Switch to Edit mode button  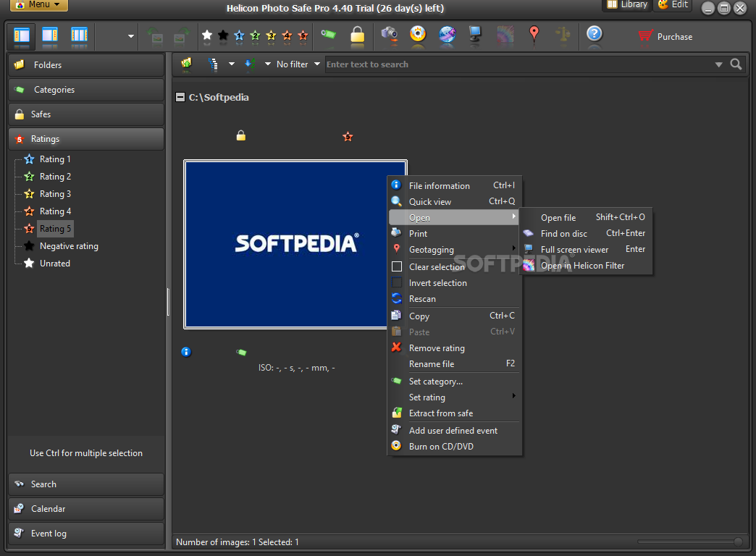pos(673,5)
